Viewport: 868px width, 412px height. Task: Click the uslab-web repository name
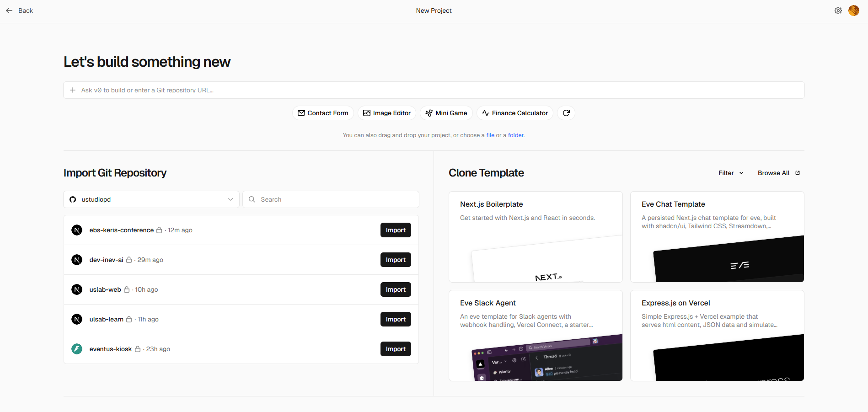(105, 289)
